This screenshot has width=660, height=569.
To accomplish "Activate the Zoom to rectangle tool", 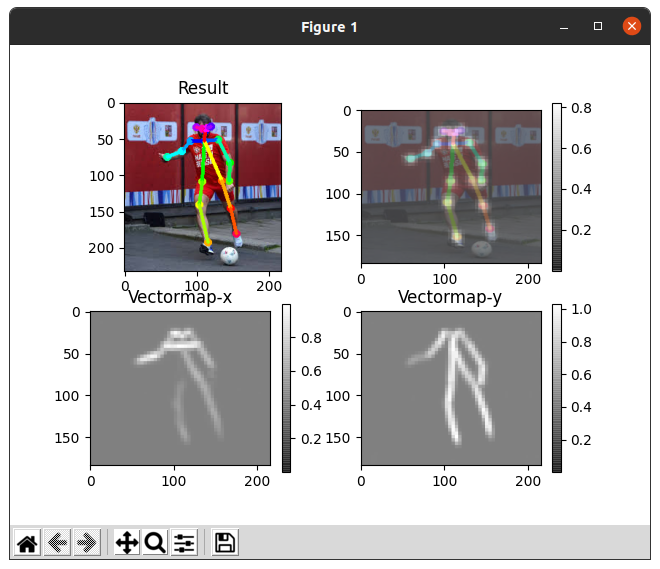I will coord(155,542).
